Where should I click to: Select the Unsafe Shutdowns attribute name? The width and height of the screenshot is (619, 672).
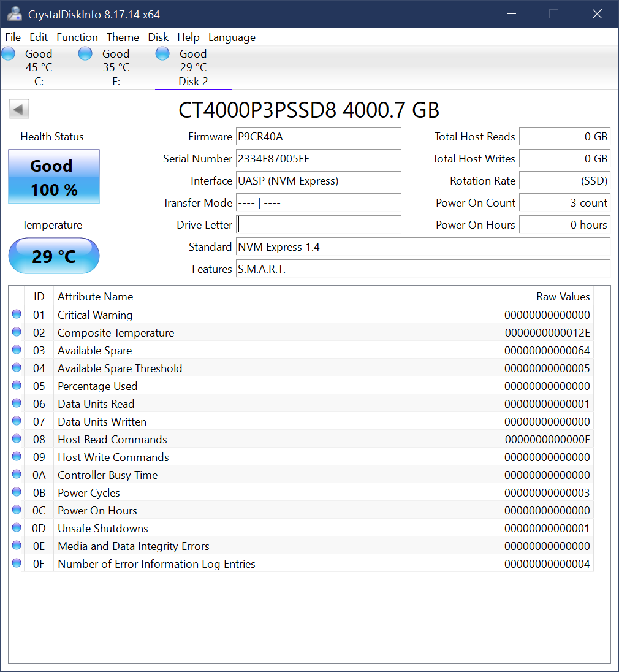103,529
